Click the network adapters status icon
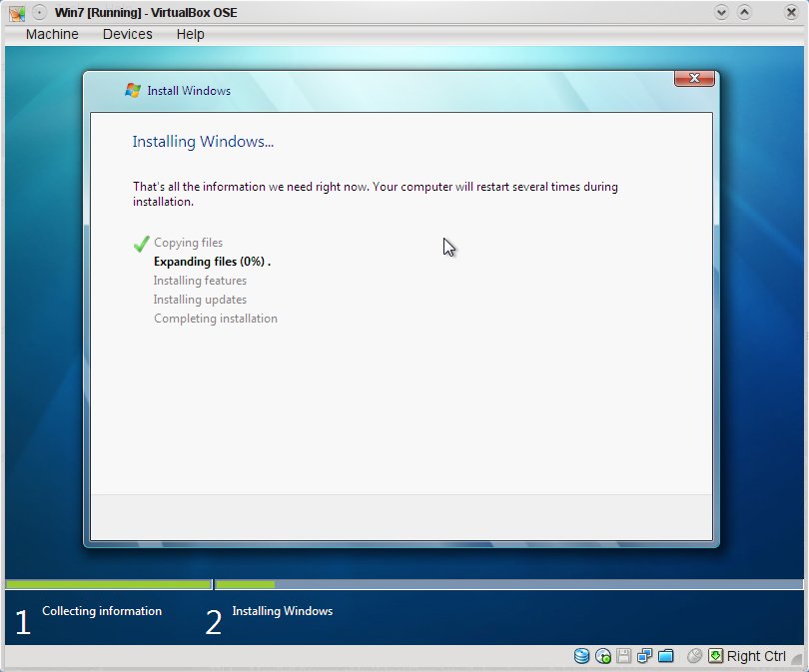The width and height of the screenshot is (809, 672). tap(644, 656)
